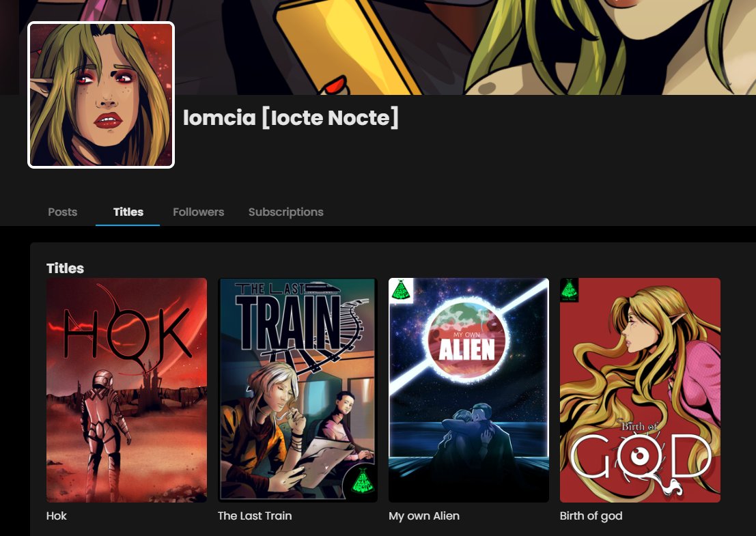756x536 pixels.
Task: Open My own Alien via its cover image
Action: 468,389
